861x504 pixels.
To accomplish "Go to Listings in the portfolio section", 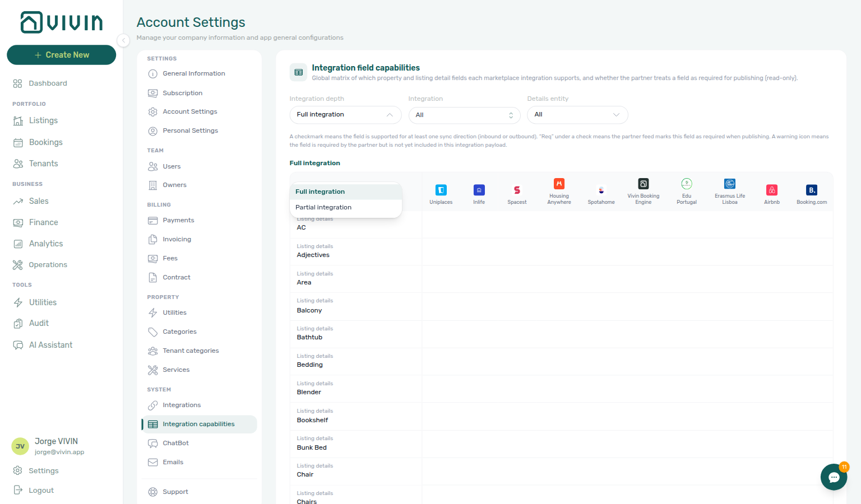I will pos(43,120).
